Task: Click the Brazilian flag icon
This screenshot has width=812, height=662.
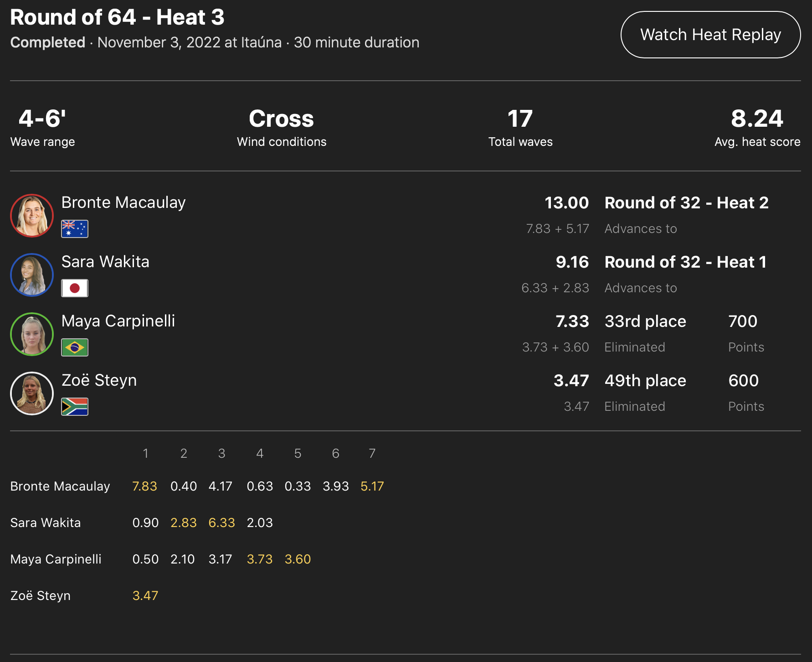Action: pyautogui.click(x=75, y=347)
